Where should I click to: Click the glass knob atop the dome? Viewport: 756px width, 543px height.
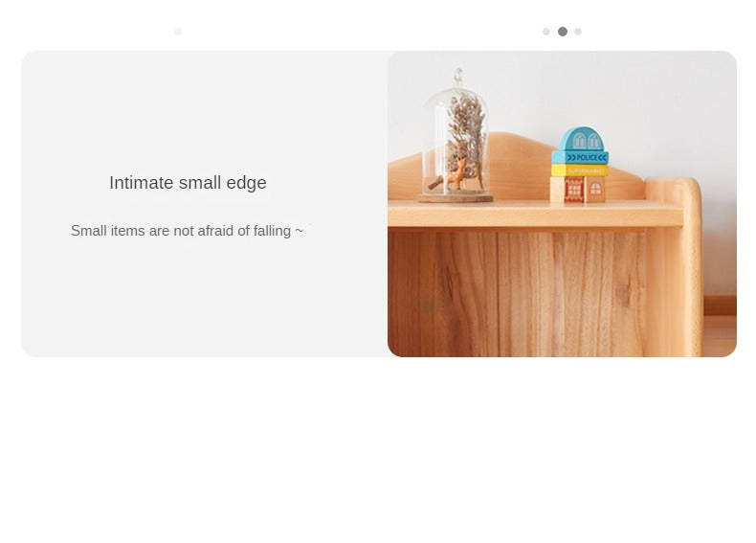(458, 78)
